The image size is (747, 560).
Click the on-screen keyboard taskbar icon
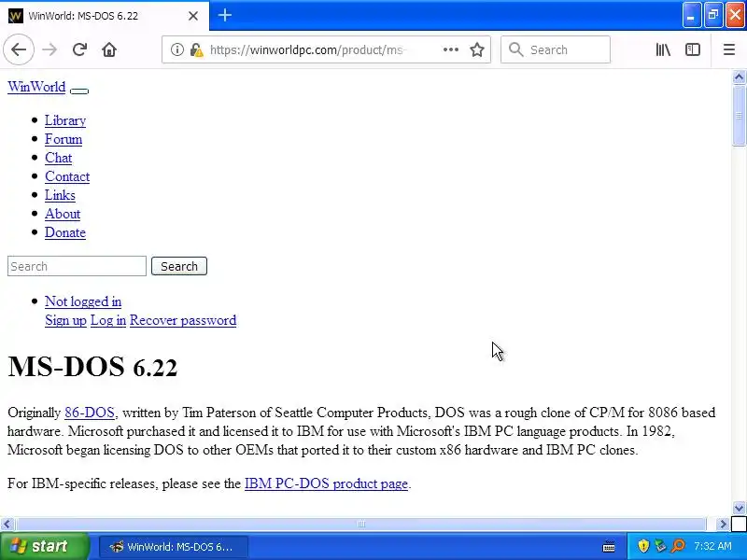click(x=609, y=547)
